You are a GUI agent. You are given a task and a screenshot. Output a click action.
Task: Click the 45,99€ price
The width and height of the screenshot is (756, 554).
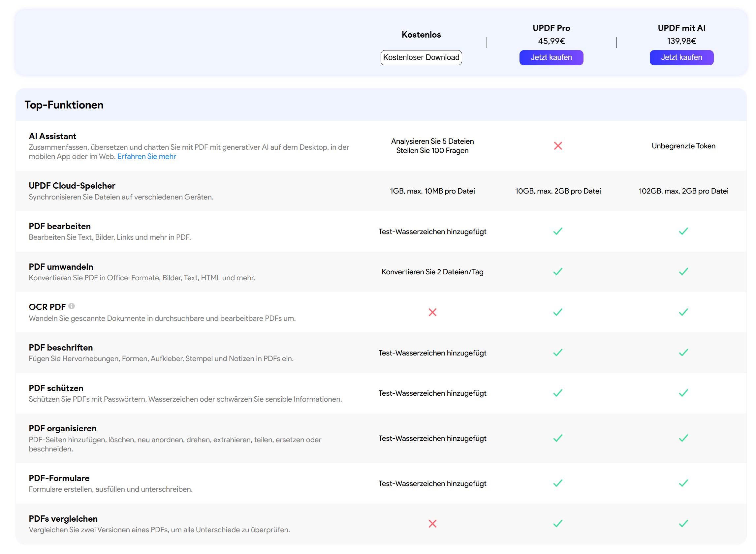pos(551,41)
